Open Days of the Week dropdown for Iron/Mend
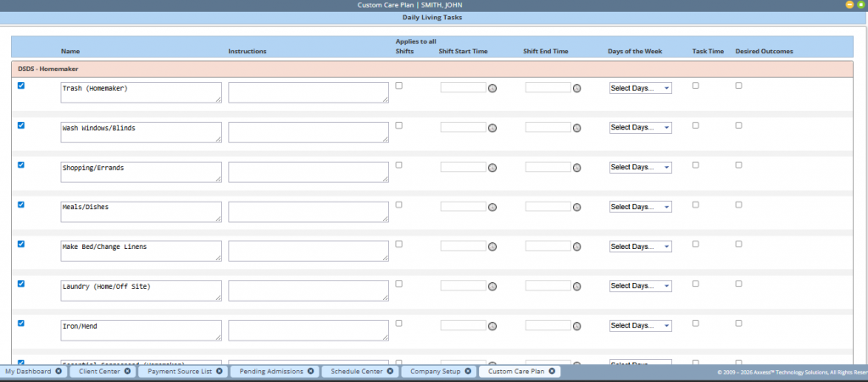868x382 pixels. click(640, 325)
